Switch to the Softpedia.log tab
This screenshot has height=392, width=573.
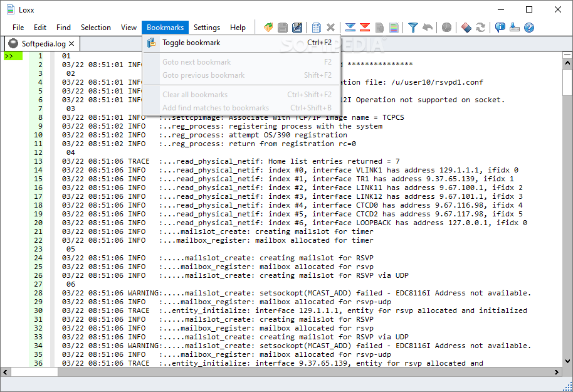(x=43, y=43)
